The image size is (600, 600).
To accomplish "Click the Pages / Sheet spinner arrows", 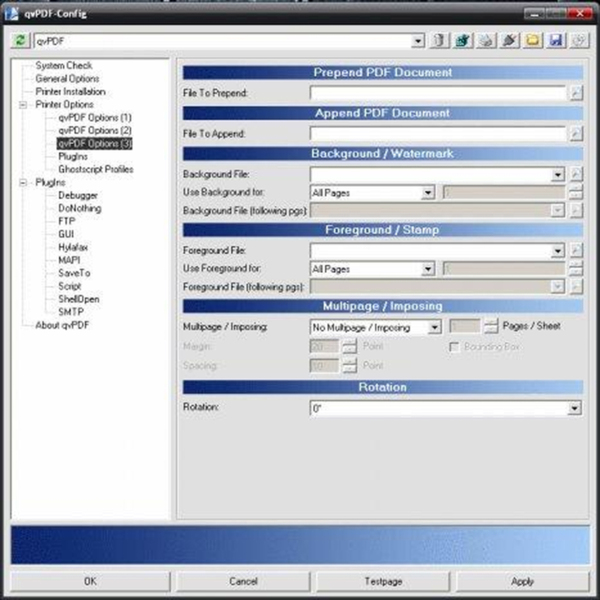I will tap(491, 326).
